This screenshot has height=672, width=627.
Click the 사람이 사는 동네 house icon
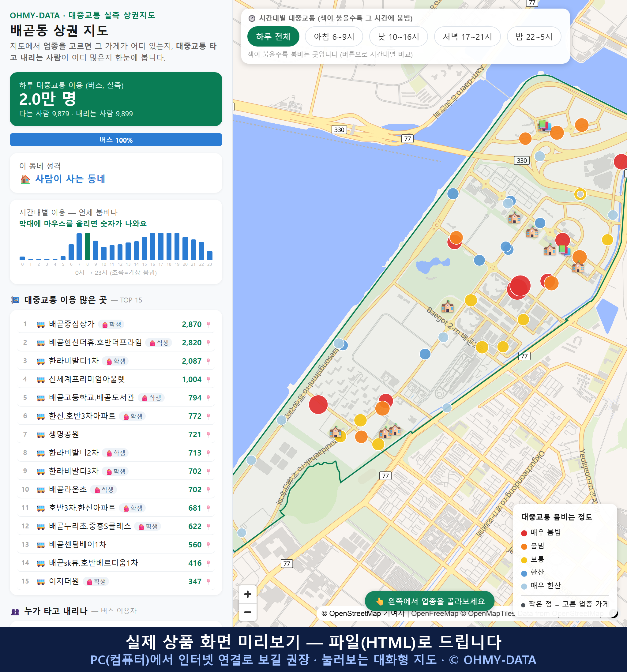pyautogui.click(x=25, y=179)
